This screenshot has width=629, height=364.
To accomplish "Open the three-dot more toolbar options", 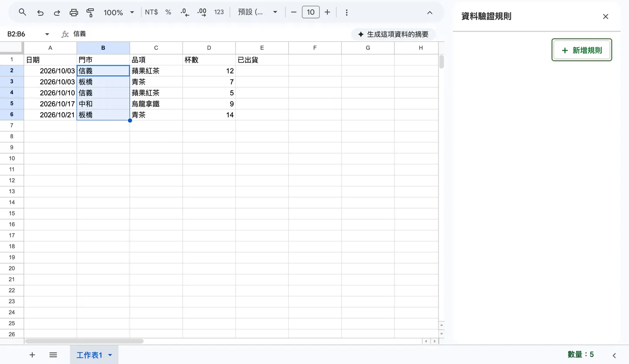I will click(346, 13).
